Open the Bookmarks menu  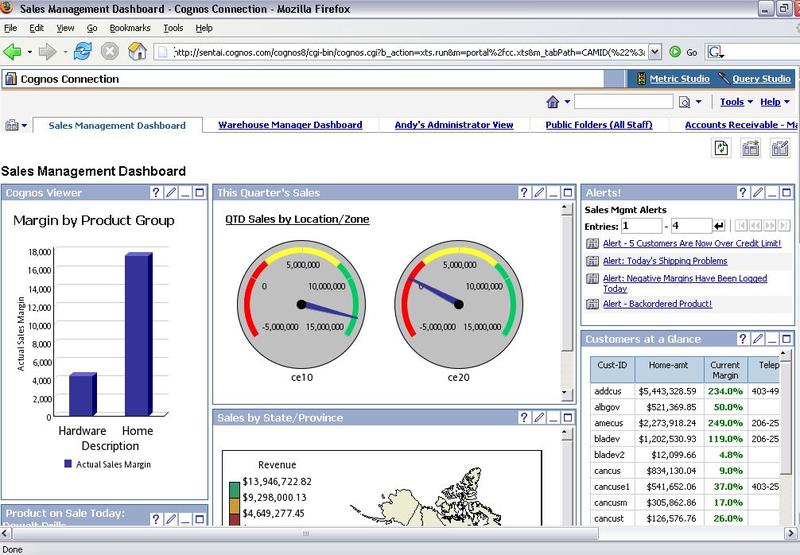[x=130, y=28]
